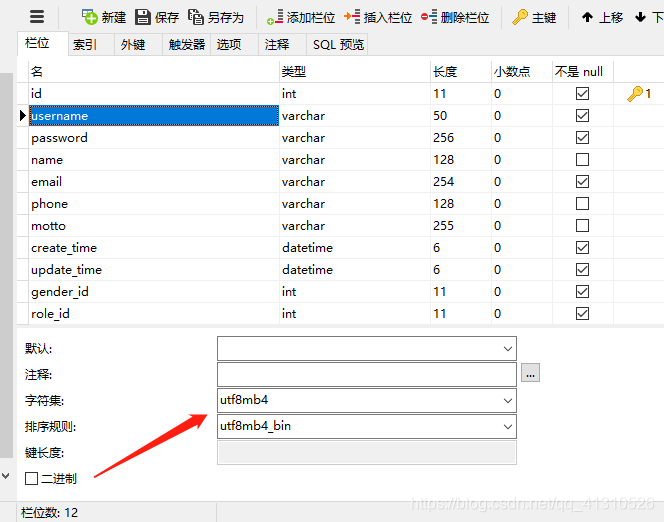Toggle not-null checkbox for username
Screen dimensions: 664x522
582,116
